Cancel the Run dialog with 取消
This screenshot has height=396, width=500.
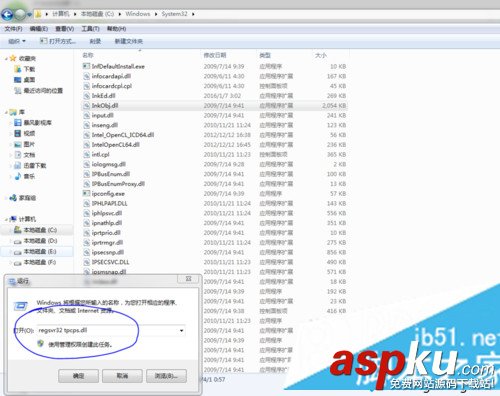(122, 376)
